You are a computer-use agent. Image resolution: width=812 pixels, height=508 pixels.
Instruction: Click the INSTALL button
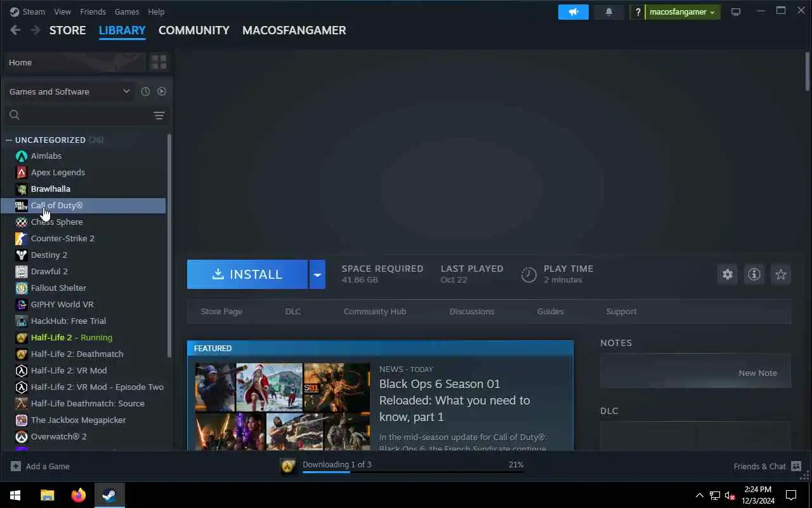(x=247, y=274)
